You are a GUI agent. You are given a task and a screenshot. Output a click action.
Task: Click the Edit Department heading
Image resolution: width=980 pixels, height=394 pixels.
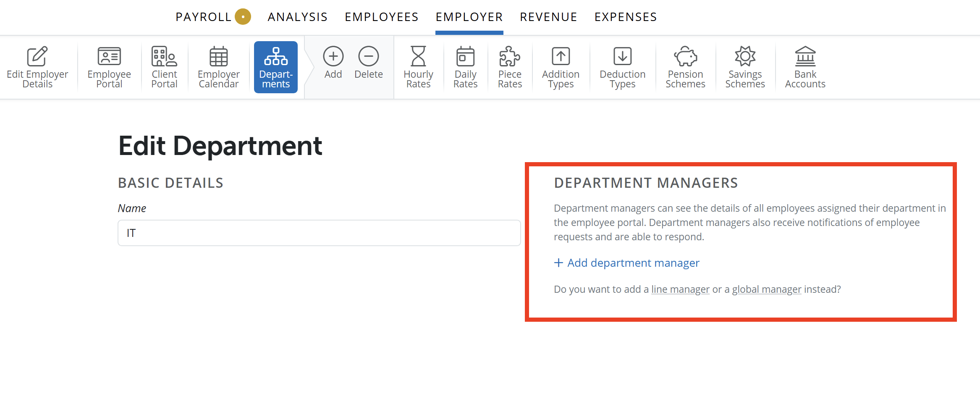pyautogui.click(x=220, y=146)
